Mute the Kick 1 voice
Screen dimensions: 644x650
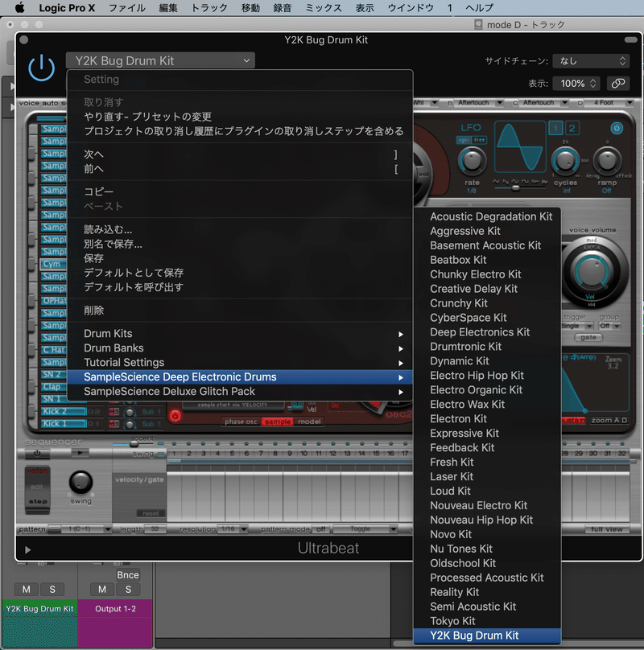[111, 424]
